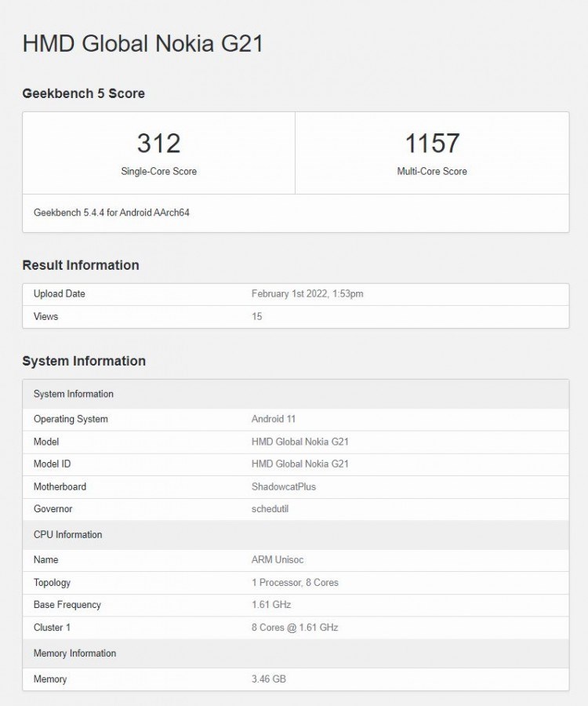Select the 8 Cores @ 1.61 GHz value
Screen dimensions: 588x706
click(295, 628)
